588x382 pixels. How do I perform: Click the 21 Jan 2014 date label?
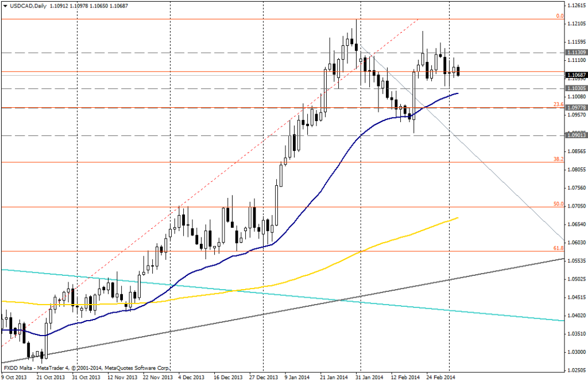pyautogui.click(x=333, y=377)
